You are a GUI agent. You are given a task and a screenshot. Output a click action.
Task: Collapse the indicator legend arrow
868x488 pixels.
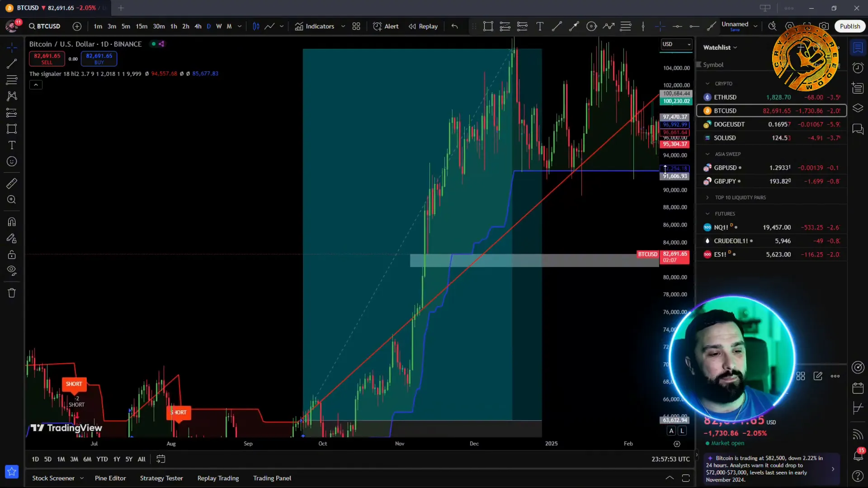coord(36,85)
